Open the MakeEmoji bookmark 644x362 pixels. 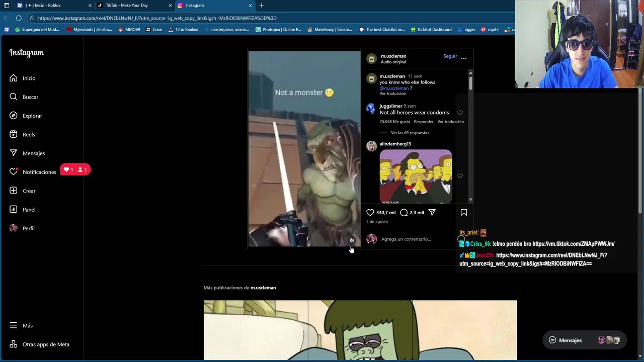pos(329,30)
